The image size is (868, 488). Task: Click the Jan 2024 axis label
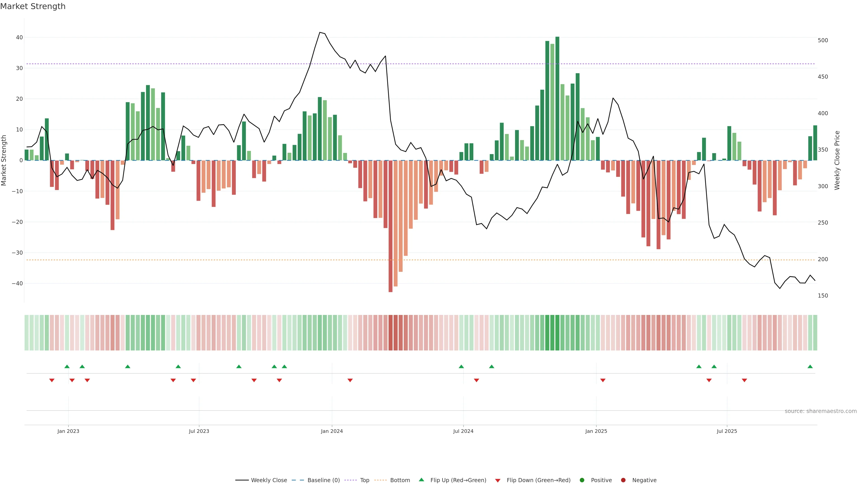pyautogui.click(x=332, y=431)
